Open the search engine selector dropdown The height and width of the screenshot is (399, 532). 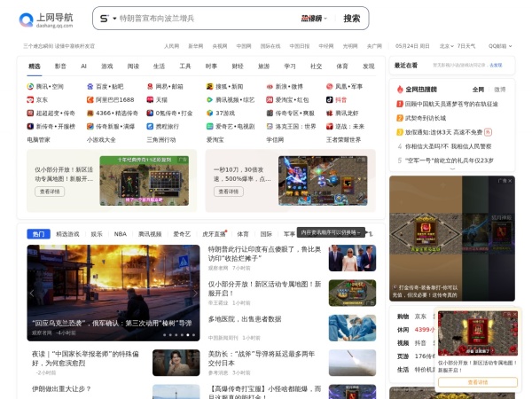click(108, 19)
